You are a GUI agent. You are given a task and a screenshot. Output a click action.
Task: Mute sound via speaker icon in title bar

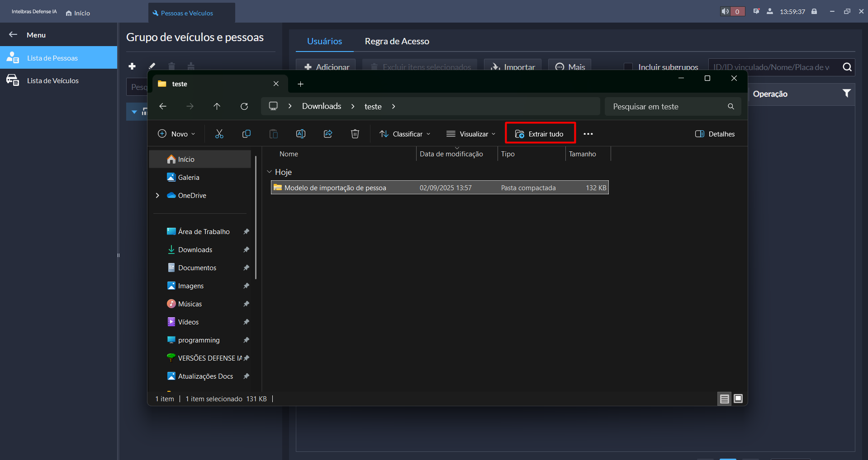tap(725, 11)
